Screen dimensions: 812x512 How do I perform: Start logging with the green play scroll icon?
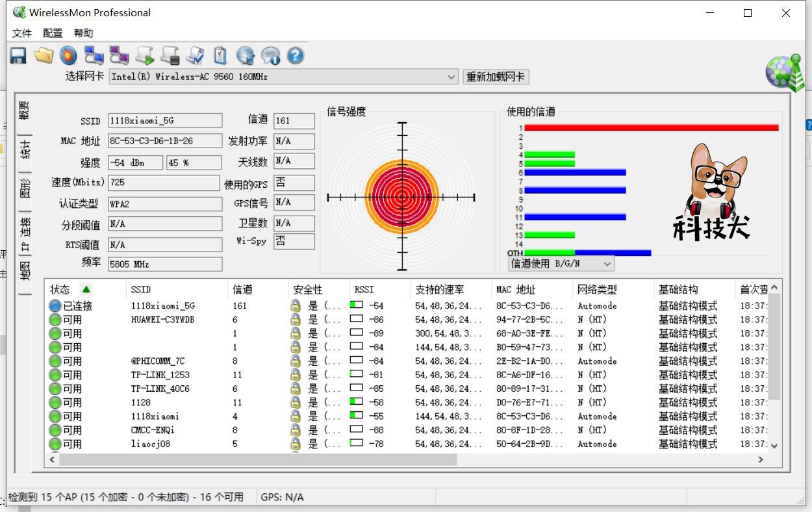tap(144, 56)
